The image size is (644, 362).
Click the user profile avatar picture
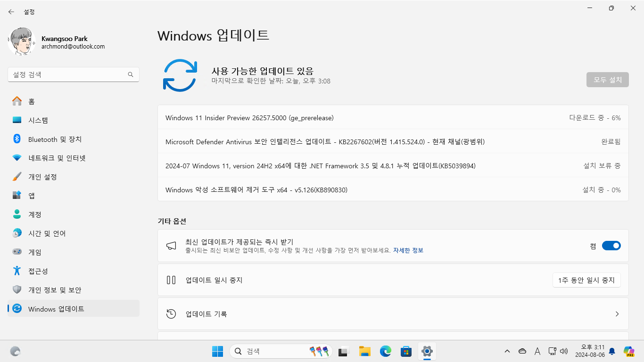pos(22,42)
